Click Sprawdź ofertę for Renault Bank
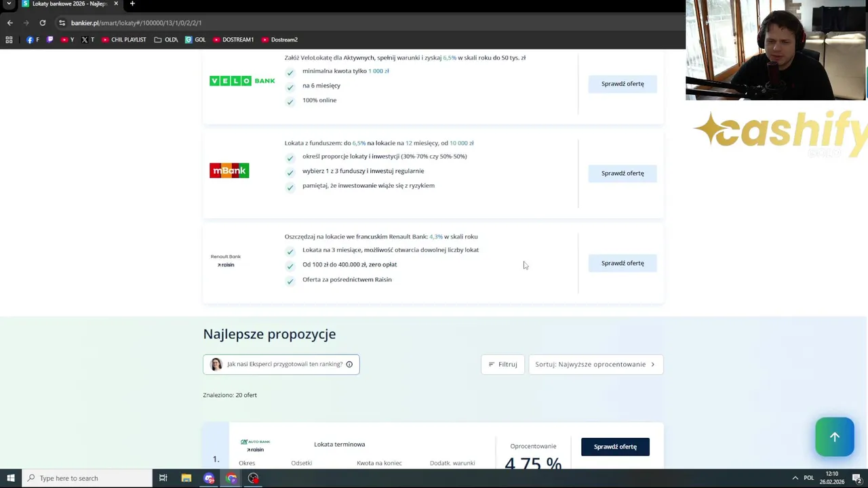Viewport: 868px width, 488px height. 623,263
